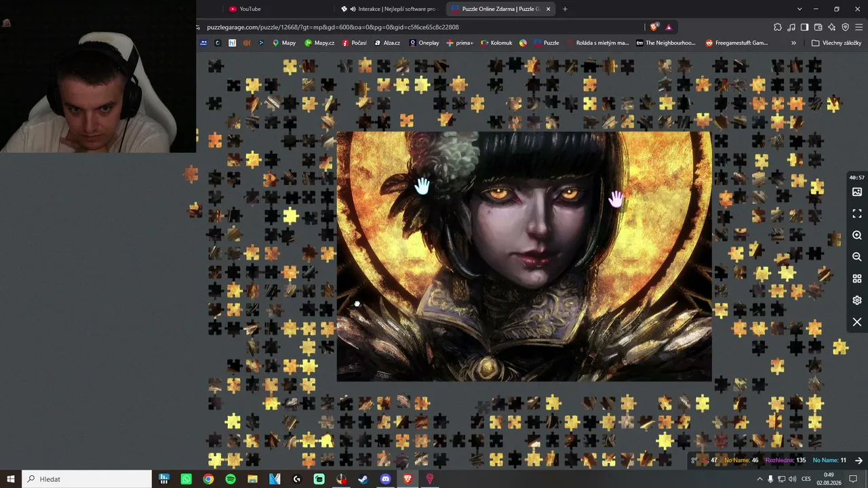Open the Windows notification center

click(854, 479)
